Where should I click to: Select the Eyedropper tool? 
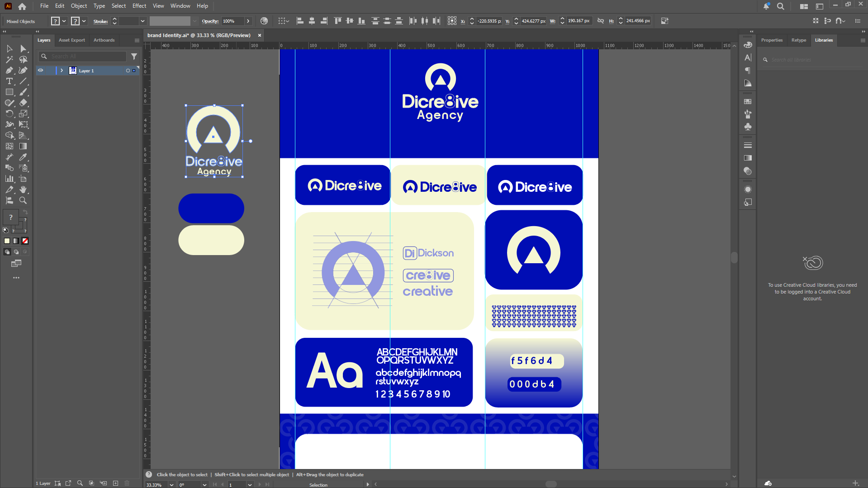[23, 157]
